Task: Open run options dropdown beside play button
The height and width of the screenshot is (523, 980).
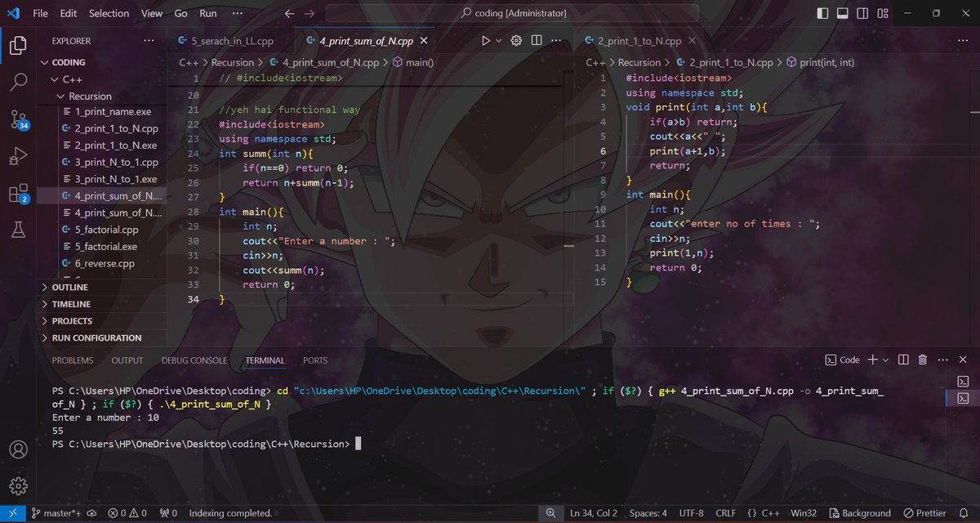Action: pos(498,41)
